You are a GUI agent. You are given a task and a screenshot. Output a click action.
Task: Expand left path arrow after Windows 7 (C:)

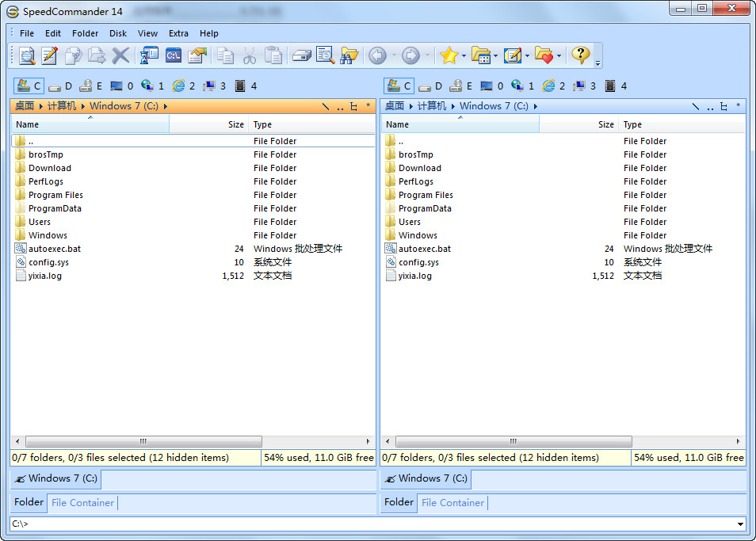[x=166, y=106]
